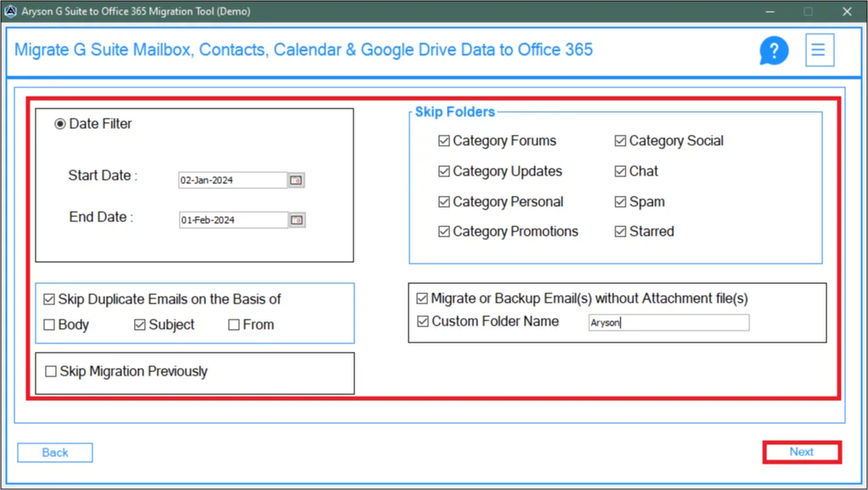Enable Skip Migration Previously option
This screenshot has width=868, height=490.
51,371
